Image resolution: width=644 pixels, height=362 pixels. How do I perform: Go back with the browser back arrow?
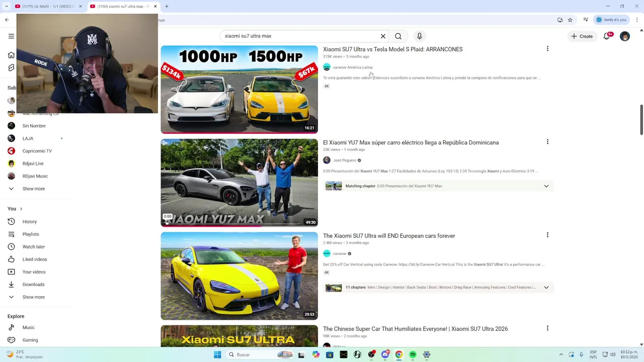pos(7,20)
